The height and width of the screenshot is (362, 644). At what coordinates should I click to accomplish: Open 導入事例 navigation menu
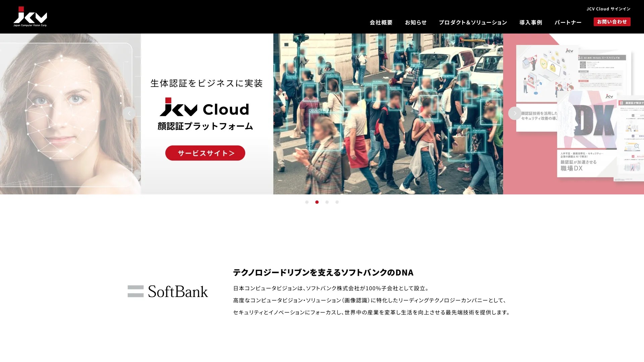531,22
